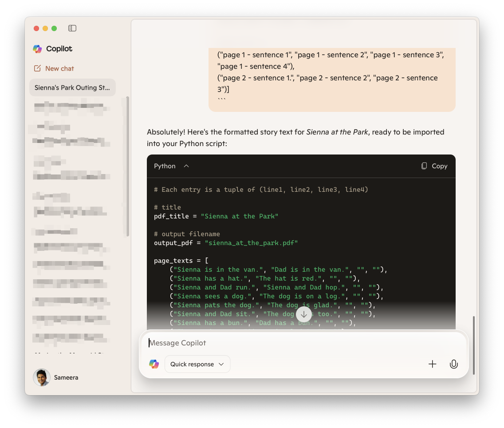Click the "Absolutely! Here's the formatted story" reply
This screenshot has width=504, height=428.
tap(295, 138)
